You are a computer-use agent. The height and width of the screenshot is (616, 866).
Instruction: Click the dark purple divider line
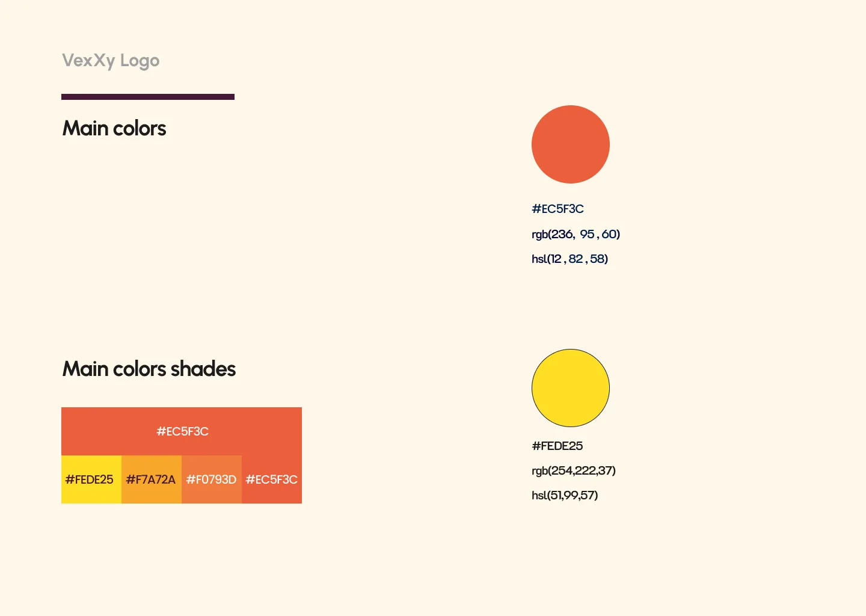pyautogui.click(x=148, y=97)
